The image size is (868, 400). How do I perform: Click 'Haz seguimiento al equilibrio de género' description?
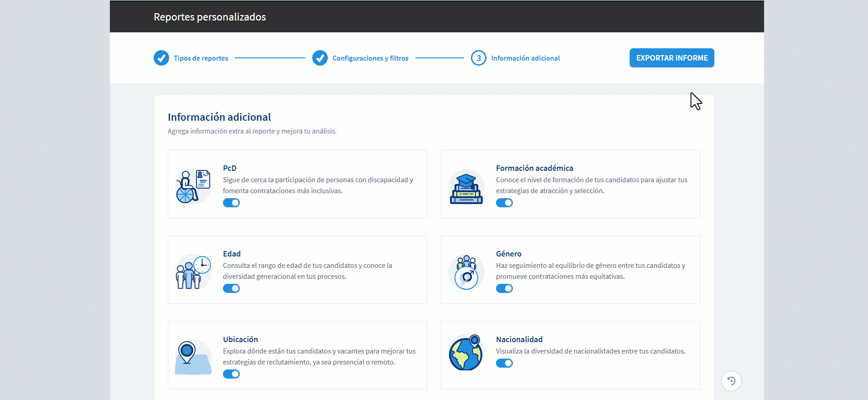click(590, 271)
